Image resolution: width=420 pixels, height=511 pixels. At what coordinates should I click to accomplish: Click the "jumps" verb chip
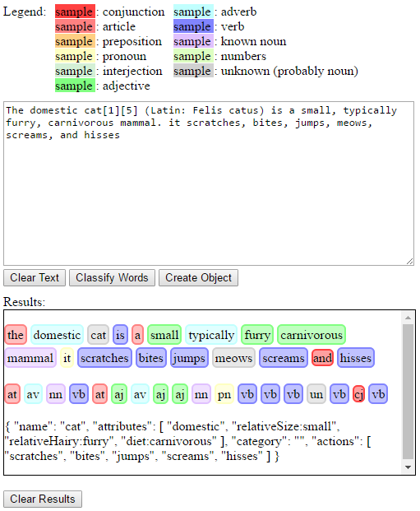click(x=189, y=358)
